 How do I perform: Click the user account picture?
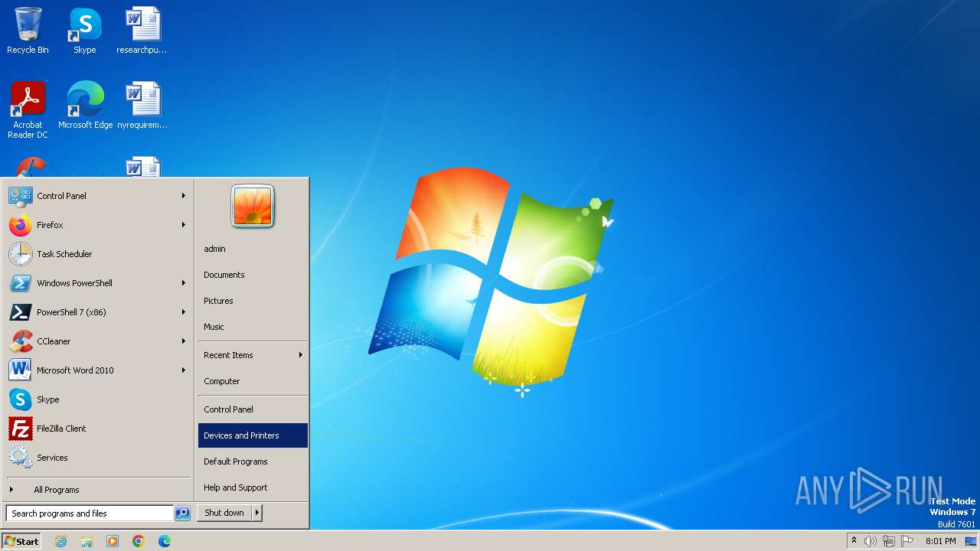(253, 207)
